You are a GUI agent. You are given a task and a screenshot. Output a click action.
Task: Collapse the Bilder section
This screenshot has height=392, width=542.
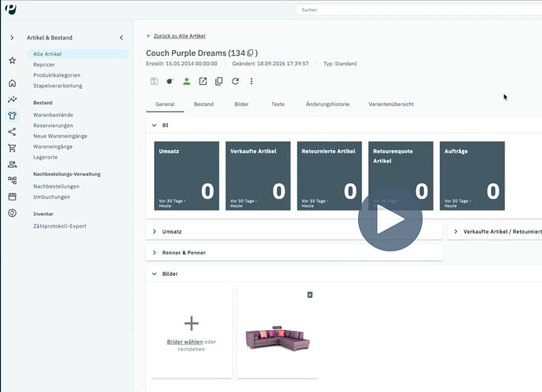pos(154,274)
